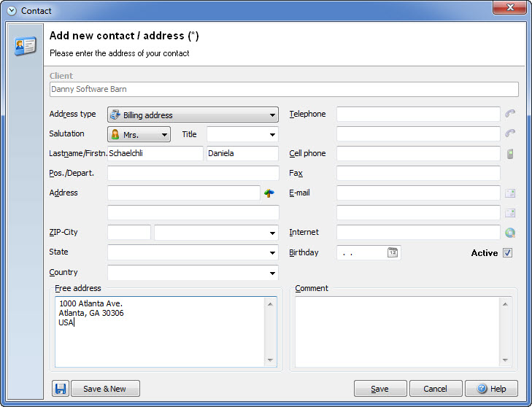Click Comment scrollbar down arrow
Image resolution: width=532 pixels, height=407 pixels.
pos(505,360)
